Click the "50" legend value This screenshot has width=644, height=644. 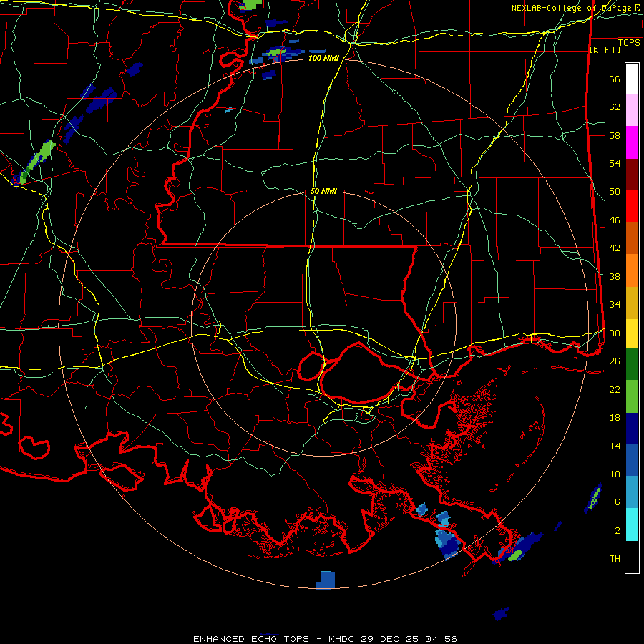pos(615,192)
